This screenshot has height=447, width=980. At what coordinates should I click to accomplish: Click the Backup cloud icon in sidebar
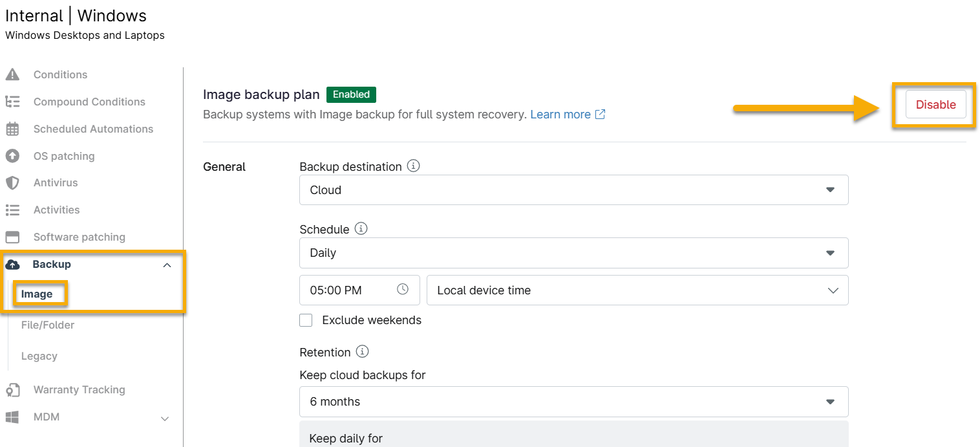pyautogui.click(x=12, y=265)
